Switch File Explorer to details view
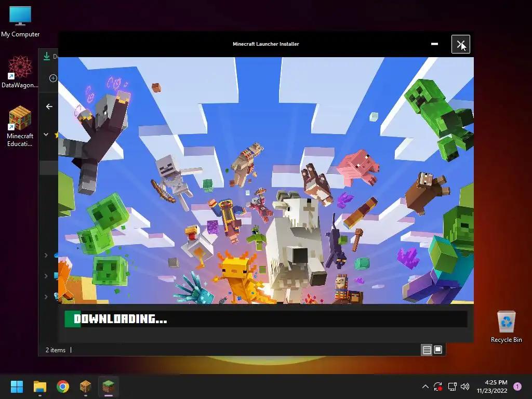Viewport: 532px width, 399px height. [427, 350]
